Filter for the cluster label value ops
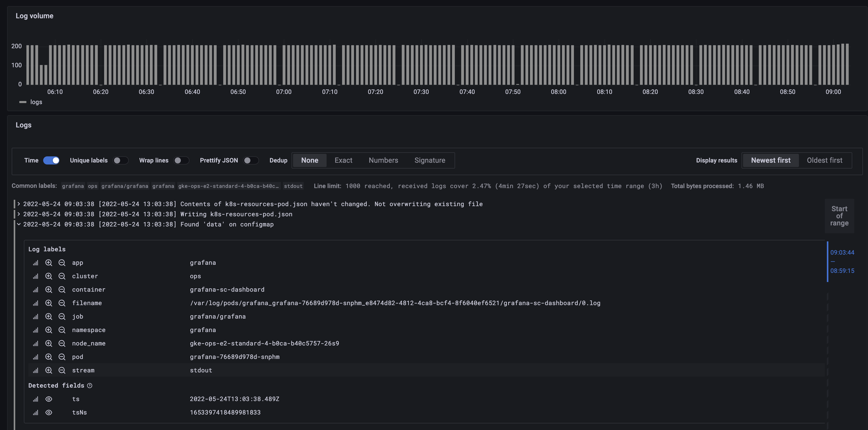Viewport: 868px width, 430px height. pos(49,276)
